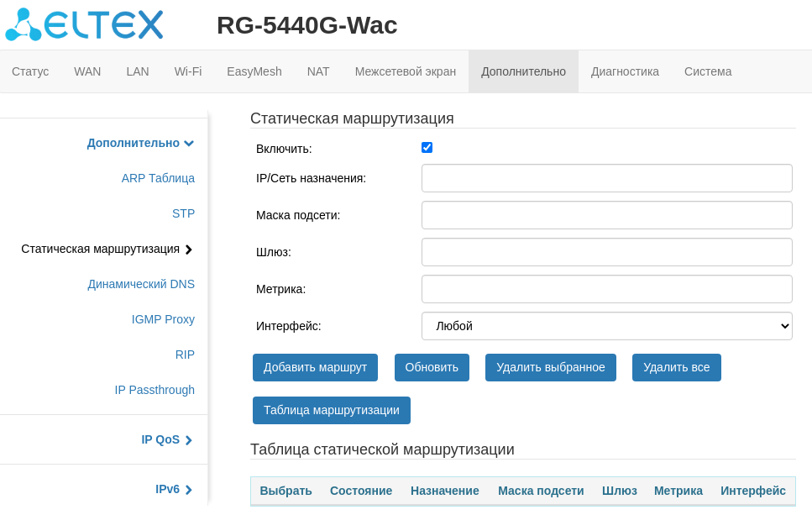Open the NAT tab
This screenshot has height=515, width=812.
pos(318,71)
